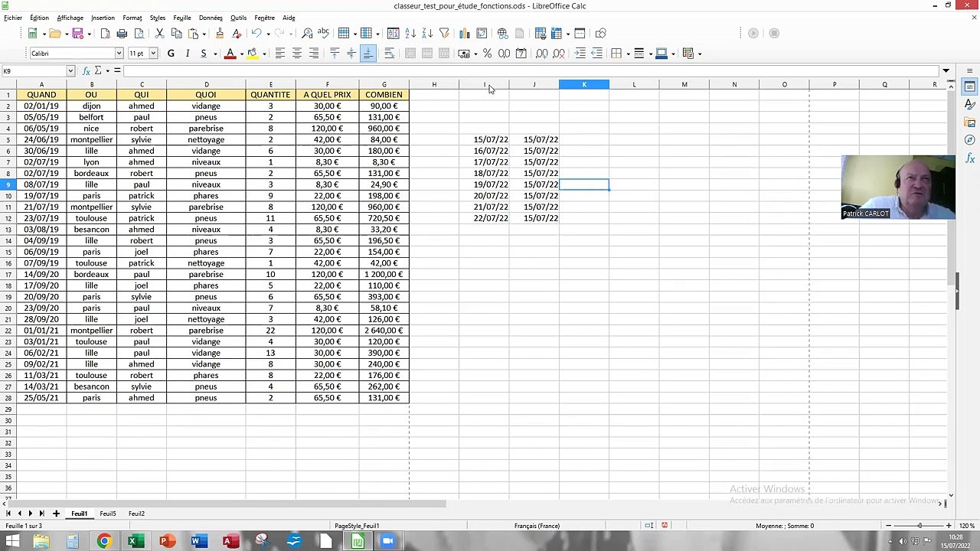The height and width of the screenshot is (551, 980).
Task: Toggle align bottom (highlighted)
Action: [367, 53]
